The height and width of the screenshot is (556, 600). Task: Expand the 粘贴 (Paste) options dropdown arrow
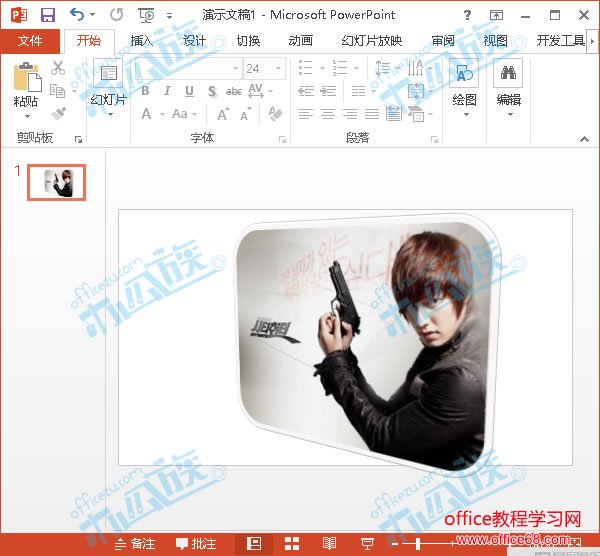pos(27,116)
